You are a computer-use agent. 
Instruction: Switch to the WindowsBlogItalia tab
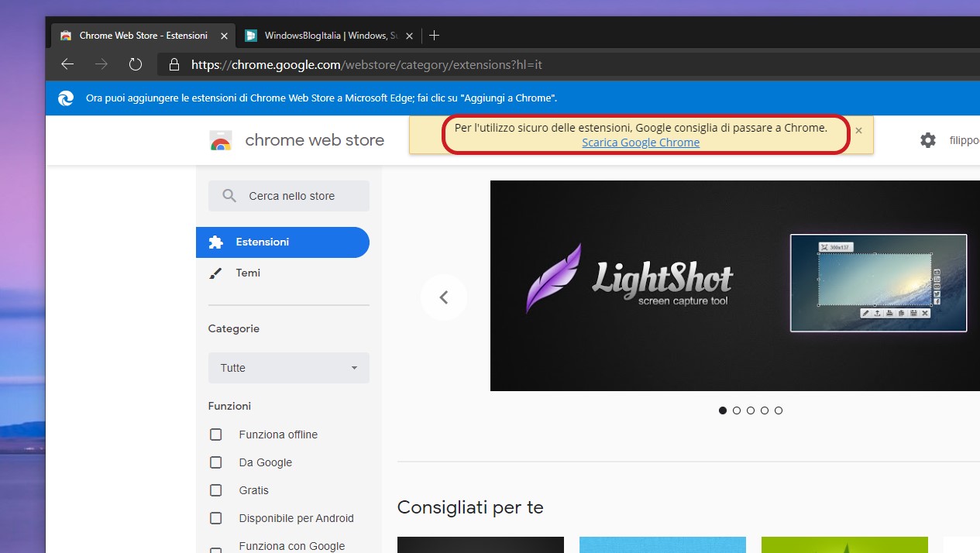[329, 36]
